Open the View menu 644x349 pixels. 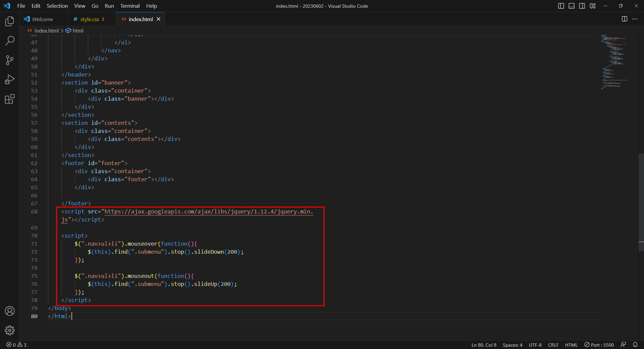[x=79, y=6]
